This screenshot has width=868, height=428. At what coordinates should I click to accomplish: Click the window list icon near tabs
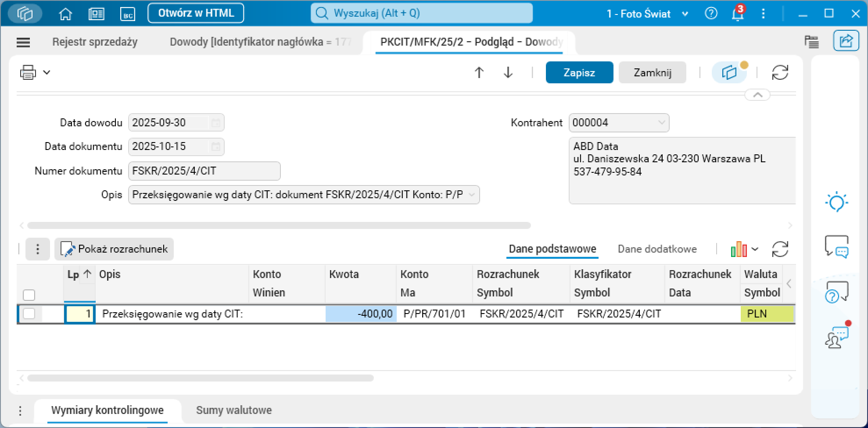pos(812,42)
